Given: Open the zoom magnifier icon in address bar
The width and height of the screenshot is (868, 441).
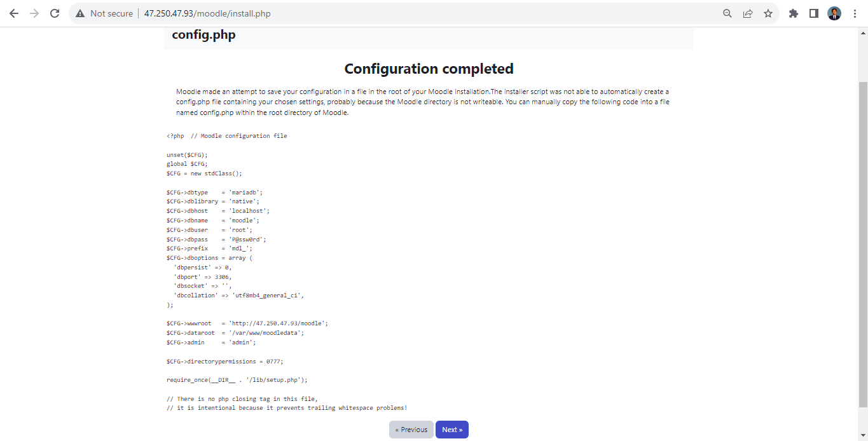Looking at the screenshot, I should pos(727,13).
